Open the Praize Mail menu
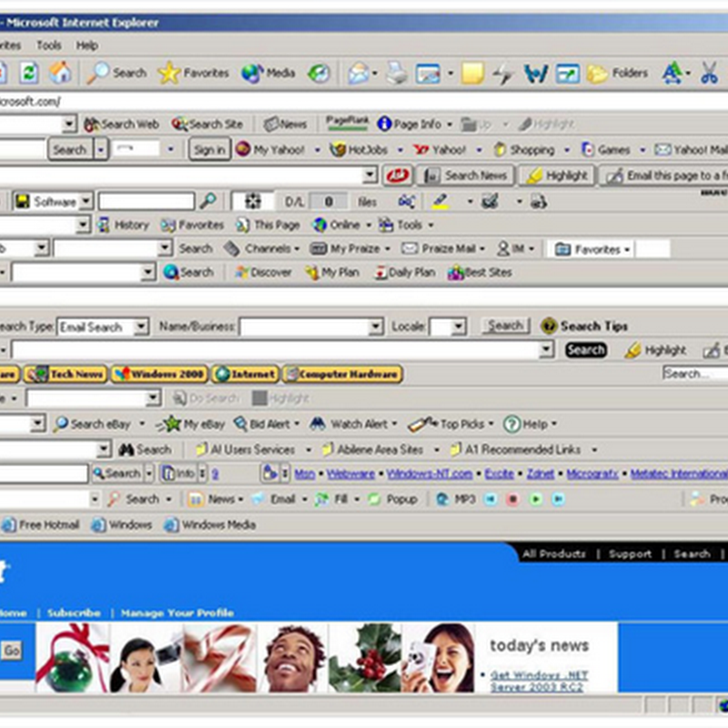The image size is (728, 728). tap(443, 248)
